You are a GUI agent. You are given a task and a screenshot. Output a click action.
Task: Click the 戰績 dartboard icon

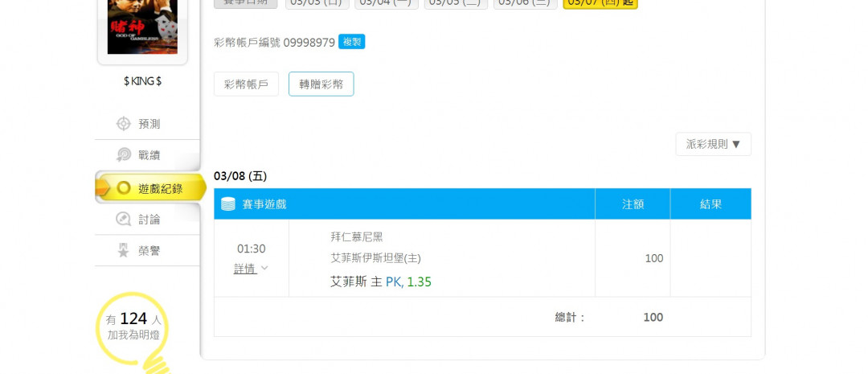click(x=124, y=155)
